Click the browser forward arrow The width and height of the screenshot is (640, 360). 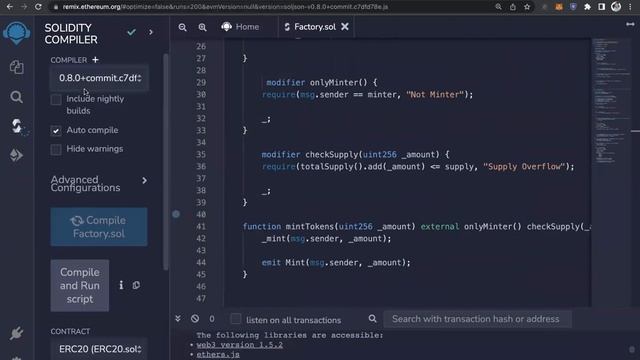(x=24, y=7)
